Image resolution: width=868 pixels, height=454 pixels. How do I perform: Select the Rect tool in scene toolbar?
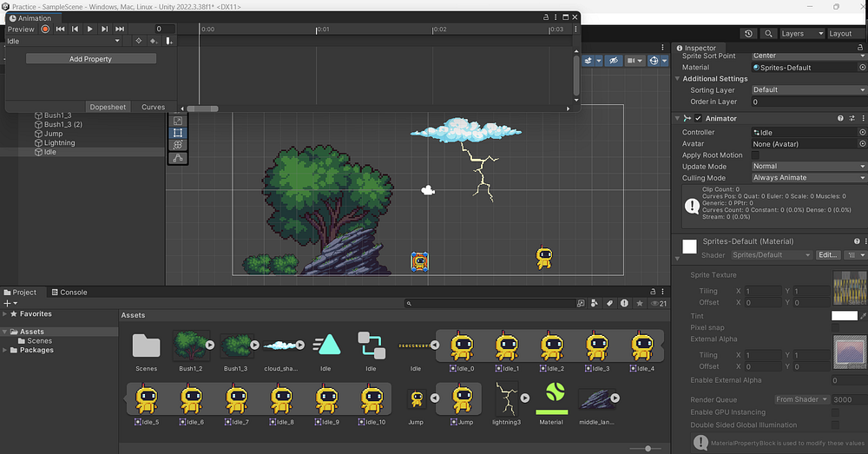click(x=178, y=133)
